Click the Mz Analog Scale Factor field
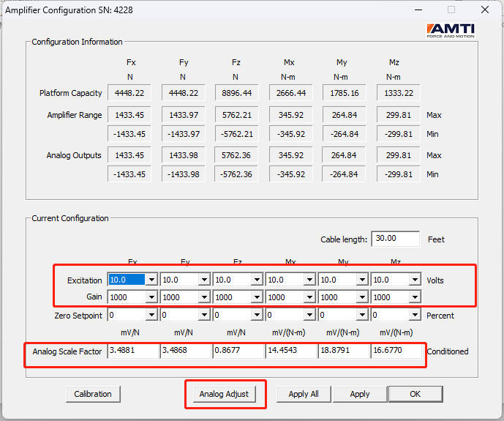The image size is (504, 421). tap(396, 351)
